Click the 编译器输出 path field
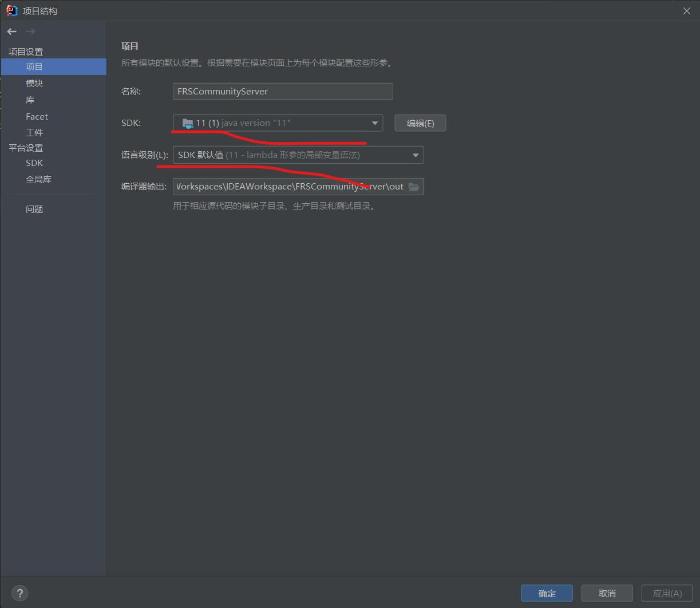The image size is (700, 608). [298, 187]
